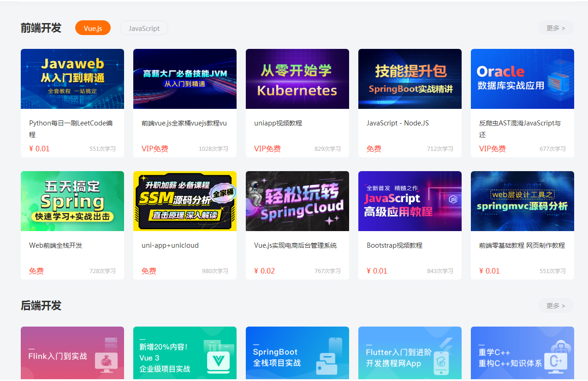Click the SSM源码分析 cover image
Image resolution: width=588 pixels, height=381 pixels.
click(185, 201)
